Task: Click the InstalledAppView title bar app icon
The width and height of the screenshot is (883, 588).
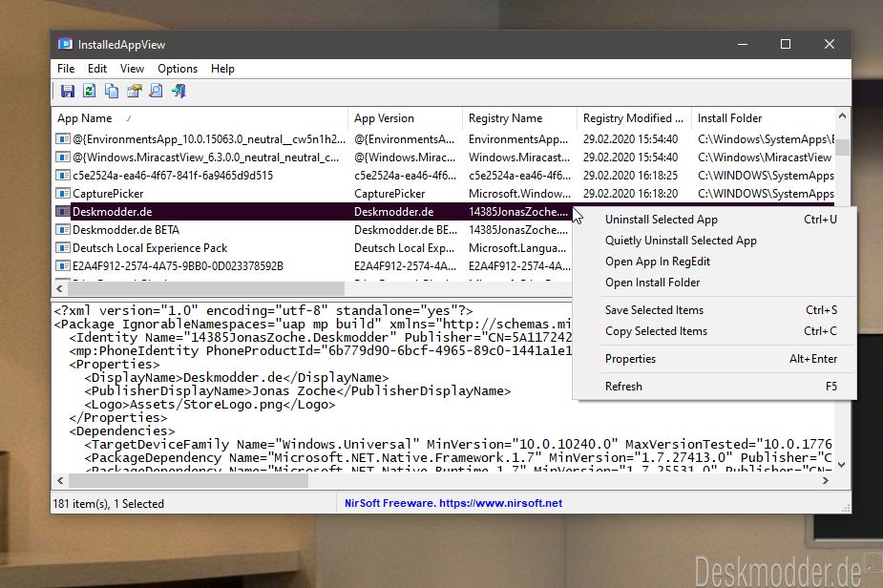Action: click(65, 44)
